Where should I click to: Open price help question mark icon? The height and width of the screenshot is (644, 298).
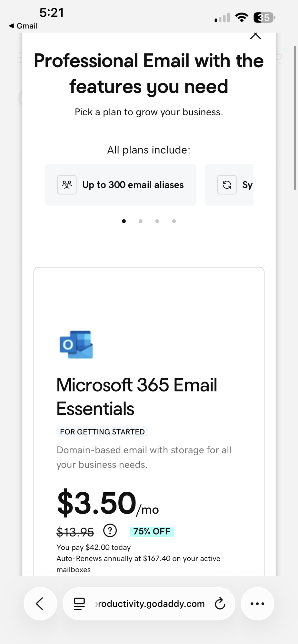110,530
